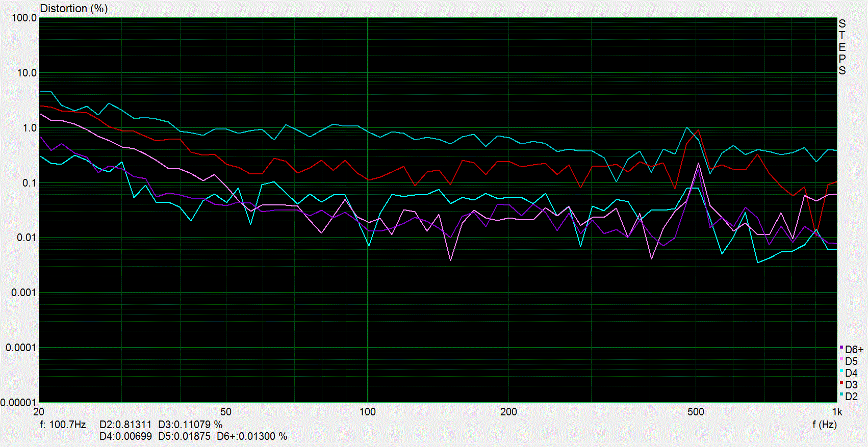Screen dimensions: 868x447
Task: Click the 'D5:0.01875' readout value
Action: click(x=184, y=436)
